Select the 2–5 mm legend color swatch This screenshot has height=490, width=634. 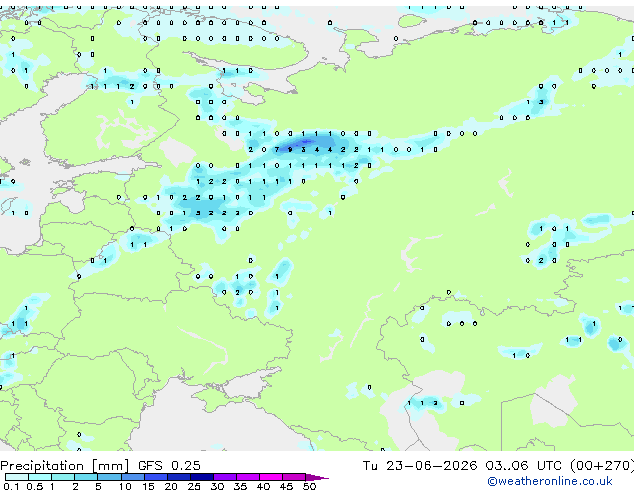click(x=86, y=477)
